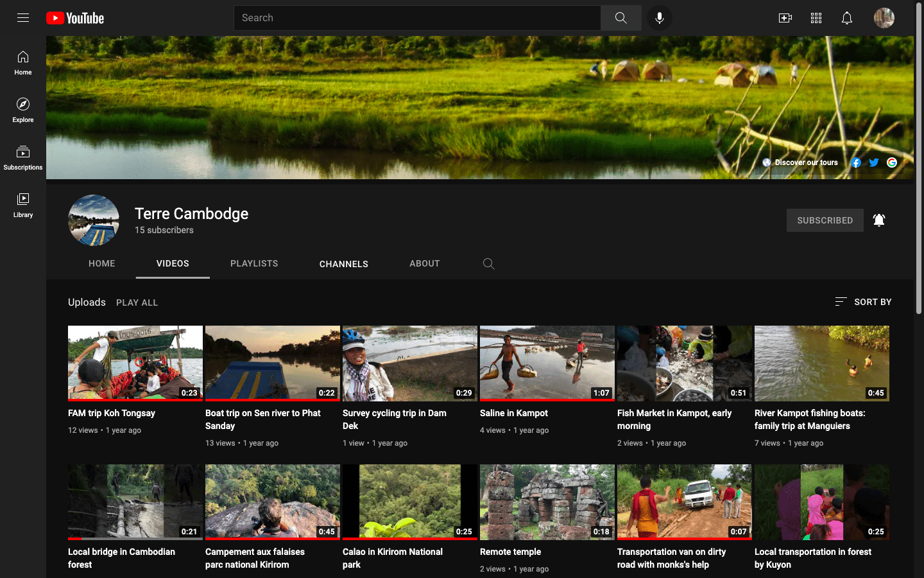Viewport: 924px width, 578px height.
Task: Follow the Discover our tours link
Action: coord(800,162)
